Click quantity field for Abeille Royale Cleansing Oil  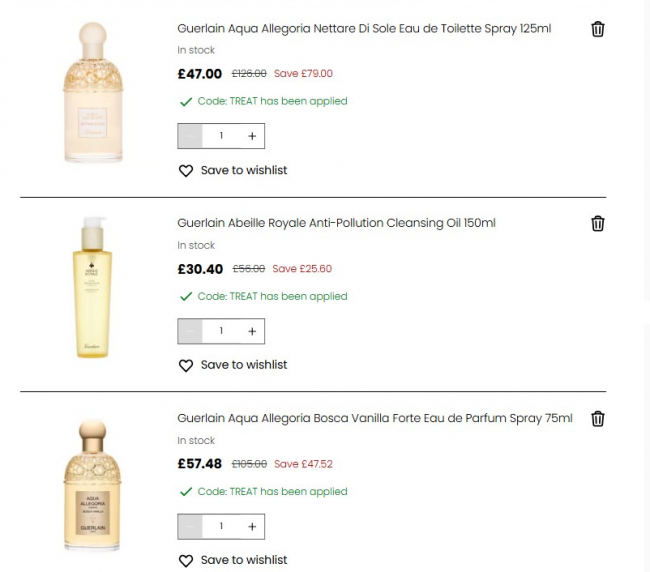[221, 330]
